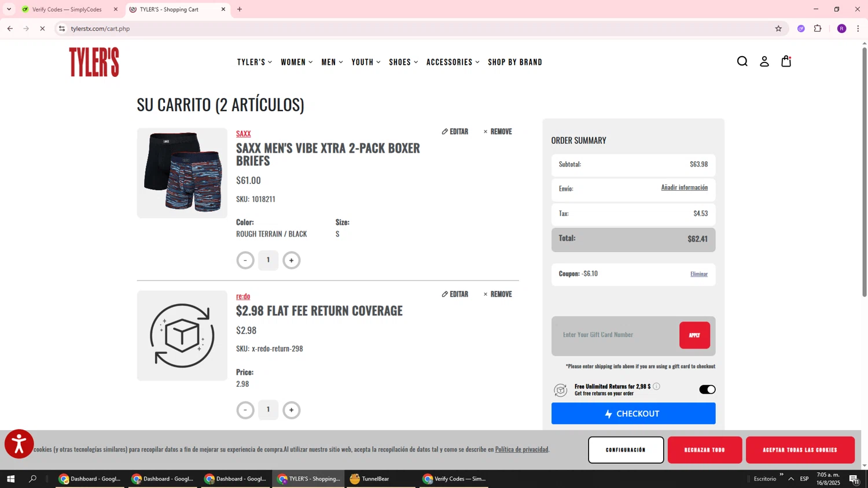Close the Verify Codes tab
The height and width of the screenshot is (488, 868).
[115, 9]
